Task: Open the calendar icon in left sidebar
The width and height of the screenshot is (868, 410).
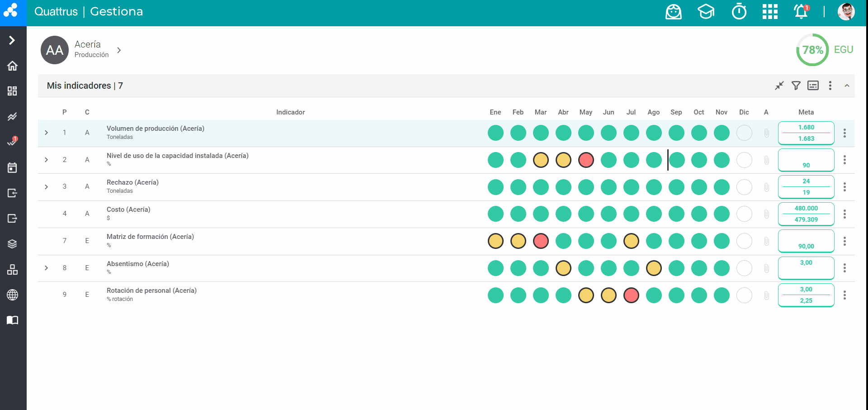Action: [x=13, y=168]
